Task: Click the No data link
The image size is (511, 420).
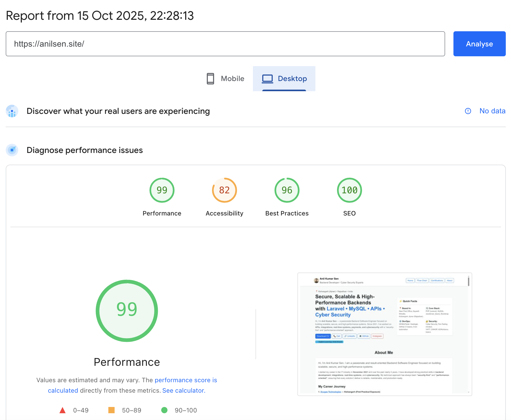Action: [492, 111]
